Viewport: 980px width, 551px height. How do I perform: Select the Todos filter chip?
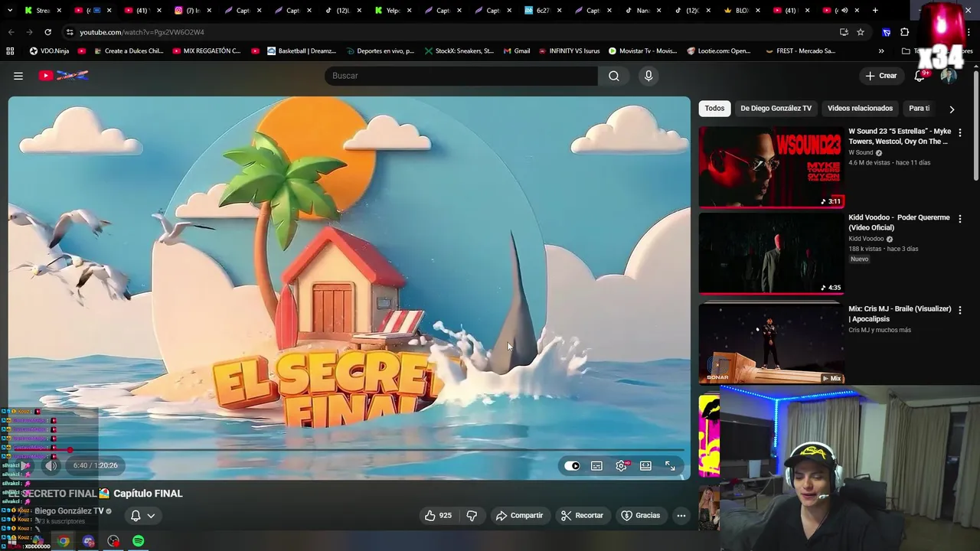click(714, 109)
